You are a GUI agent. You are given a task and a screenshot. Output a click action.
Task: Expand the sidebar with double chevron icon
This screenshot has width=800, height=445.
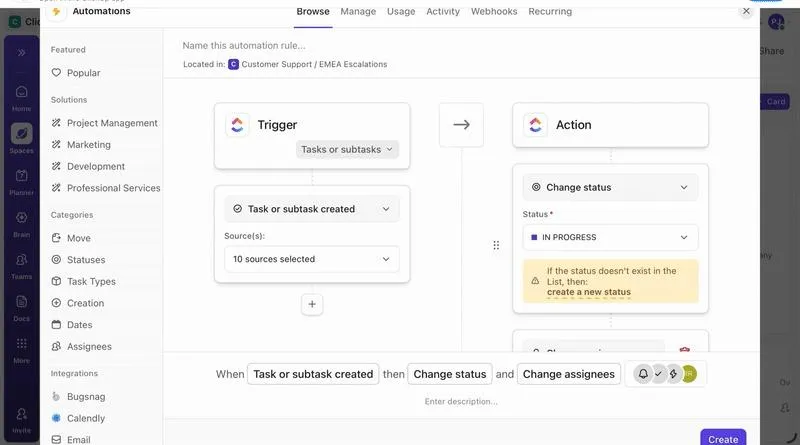21,53
